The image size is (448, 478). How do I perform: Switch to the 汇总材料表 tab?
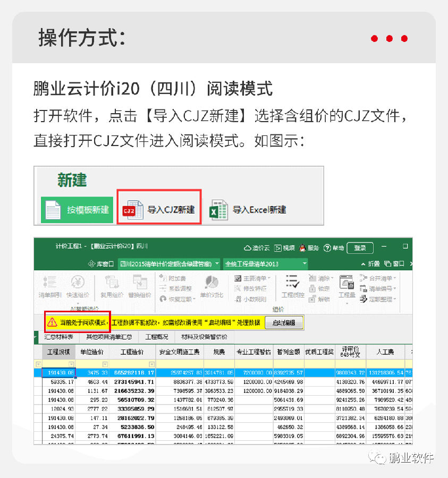click(x=58, y=337)
